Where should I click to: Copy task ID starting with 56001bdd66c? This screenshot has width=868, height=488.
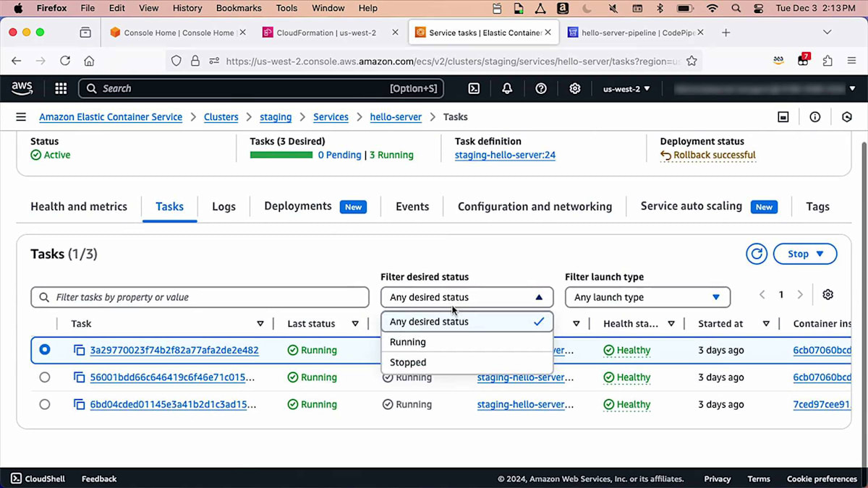coord(80,377)
